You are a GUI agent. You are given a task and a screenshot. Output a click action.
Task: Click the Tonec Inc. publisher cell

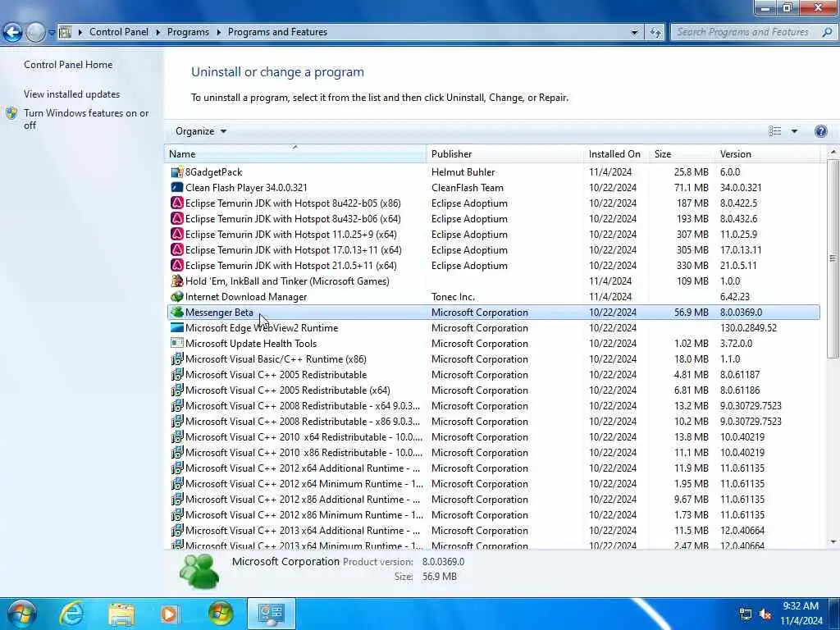(x=453, y=296)
